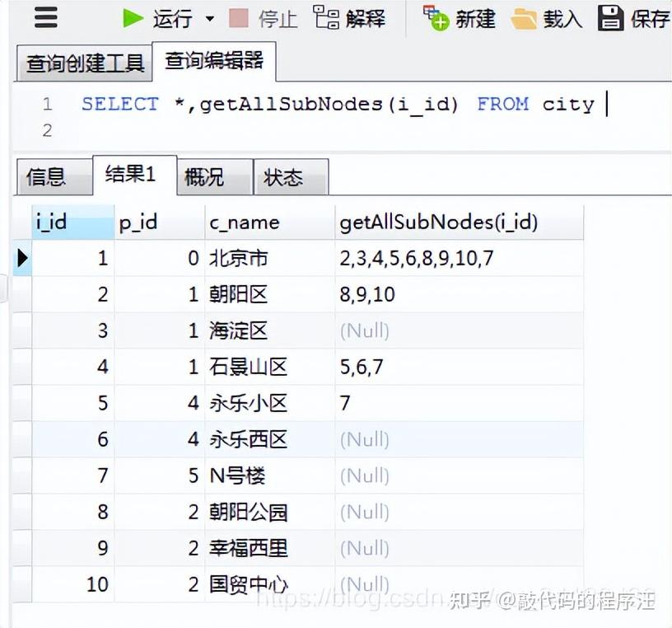
Task: Click the 载入 load file icon
Action: (x=523, y=18)
